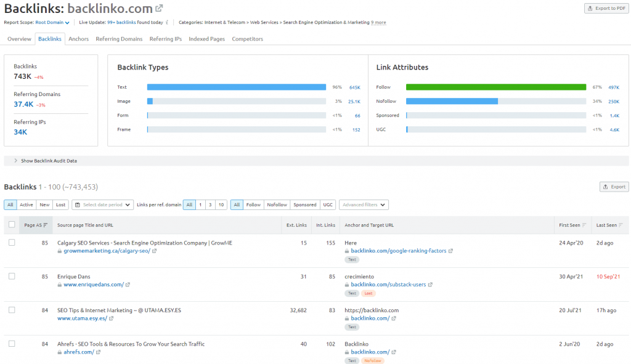The width and height of the screenshot is (631, 364).
Task: Open the Root Domain report scope dropdown
Action: [x=52, y=23]
